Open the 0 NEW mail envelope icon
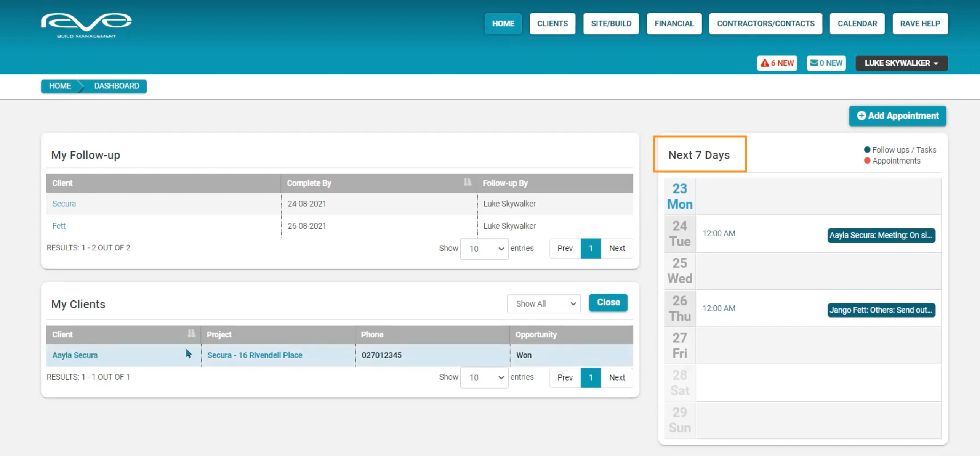The width and height of the screenshot is (980, 456). point(813,63)
